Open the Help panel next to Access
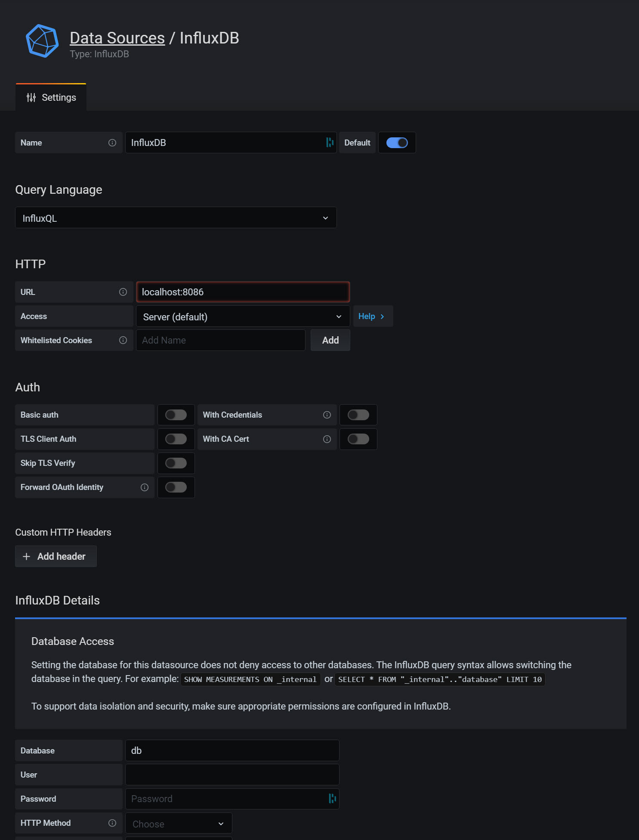The width and height of the screenshot is (639, 840). tap(373, 316)
